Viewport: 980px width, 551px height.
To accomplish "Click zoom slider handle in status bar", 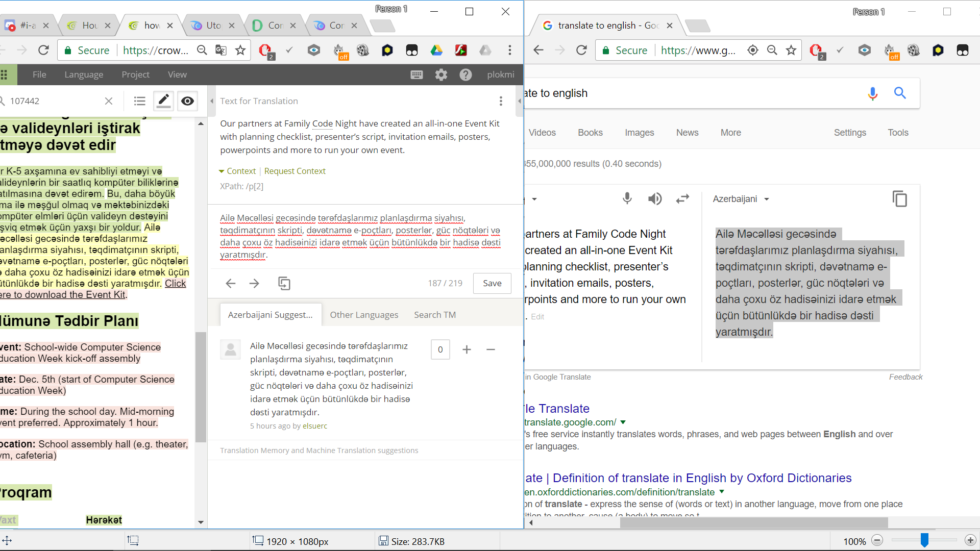I will coord(924,540).
